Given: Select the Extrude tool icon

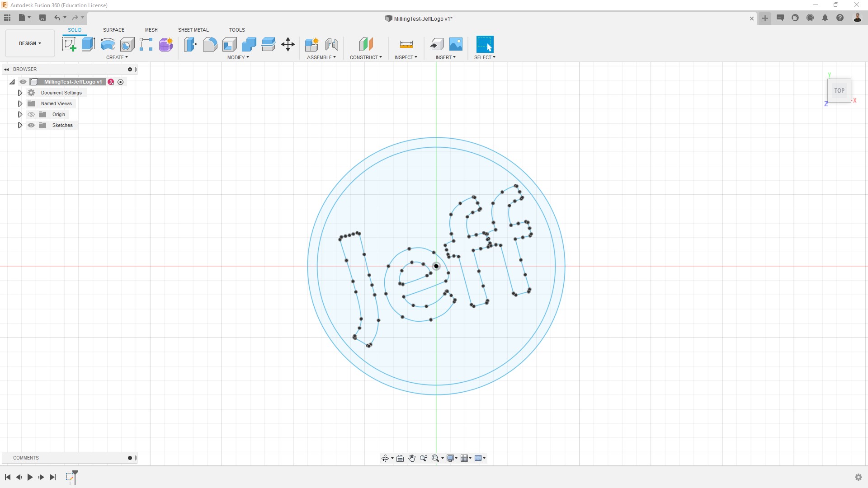Looking at the screenshot, I should click(x=88, y=44).
